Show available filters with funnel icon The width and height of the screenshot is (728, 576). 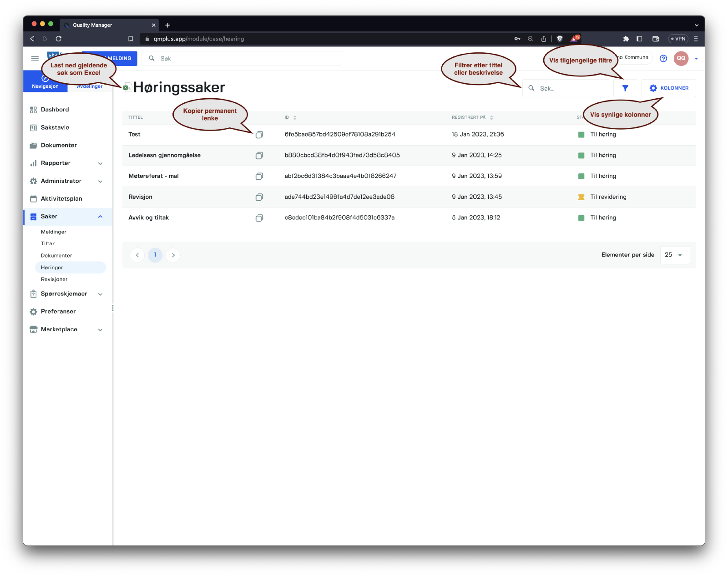(625, 88)
